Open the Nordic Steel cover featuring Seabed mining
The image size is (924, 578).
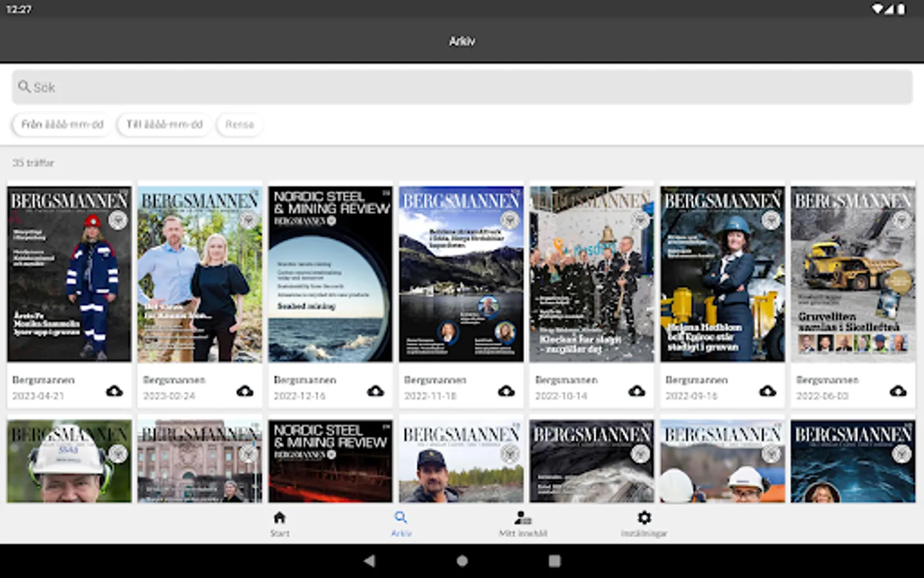pos(330,274)
